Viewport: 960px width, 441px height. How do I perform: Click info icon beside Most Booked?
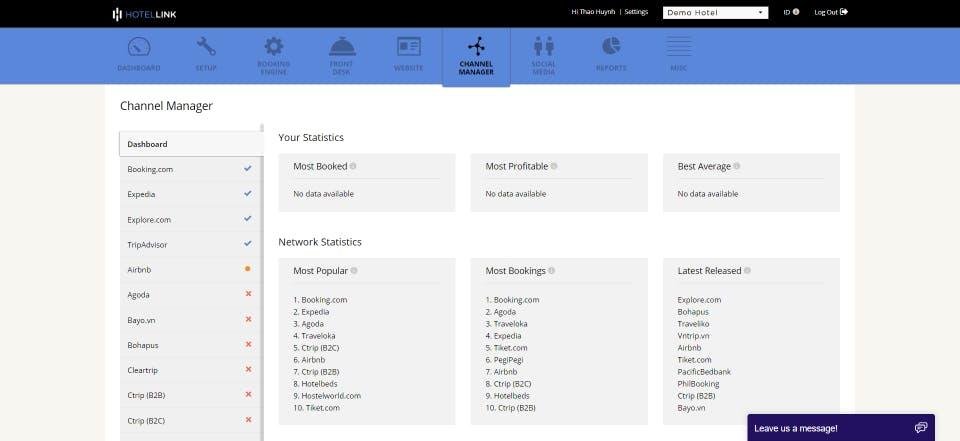click(353, 166)
